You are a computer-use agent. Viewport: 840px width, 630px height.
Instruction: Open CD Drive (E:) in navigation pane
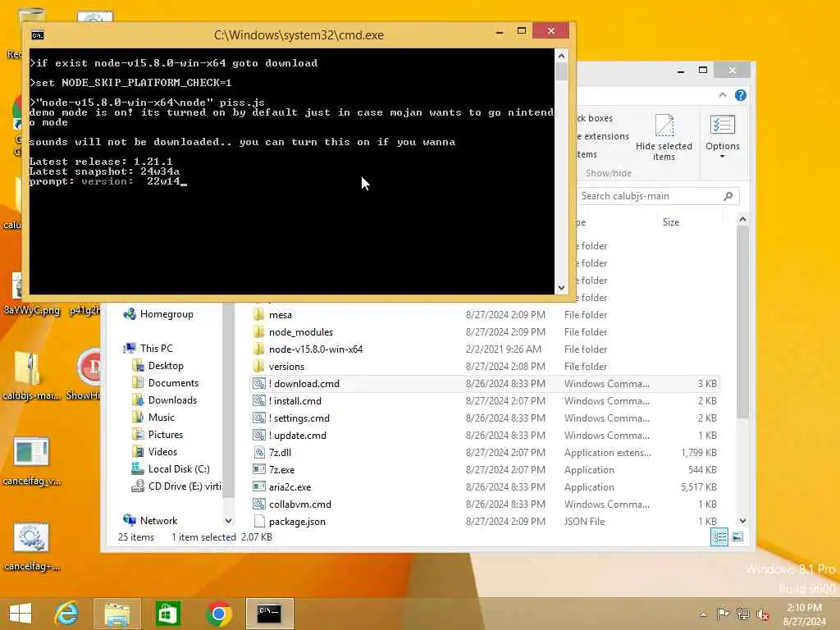[x=176, y=486]
